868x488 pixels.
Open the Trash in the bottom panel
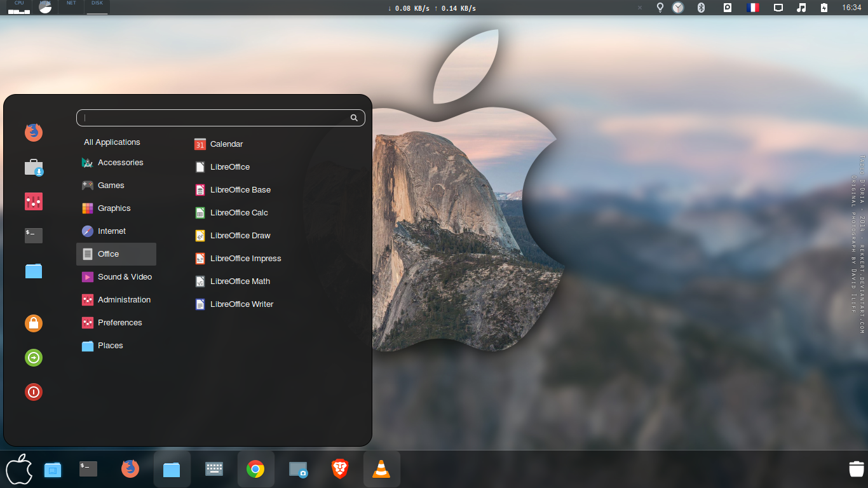click(856, 468)
